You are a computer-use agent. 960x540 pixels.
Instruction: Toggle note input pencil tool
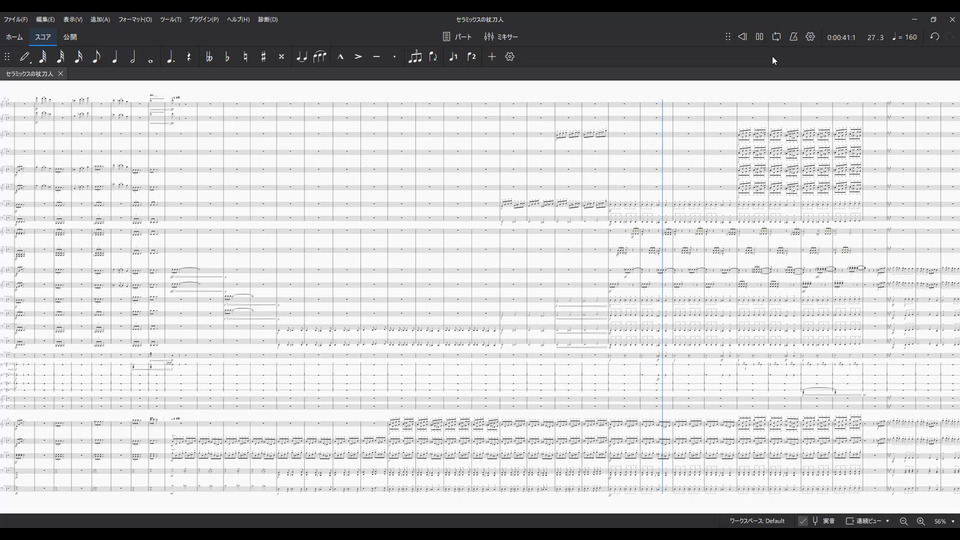pyautogui.click(x=24, y=57)
